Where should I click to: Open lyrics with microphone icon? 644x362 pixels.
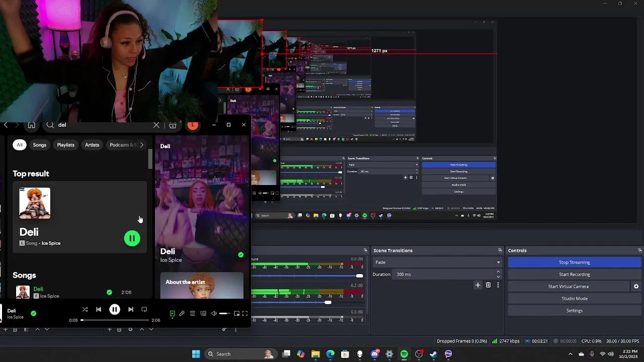click(x=182, y=313)
